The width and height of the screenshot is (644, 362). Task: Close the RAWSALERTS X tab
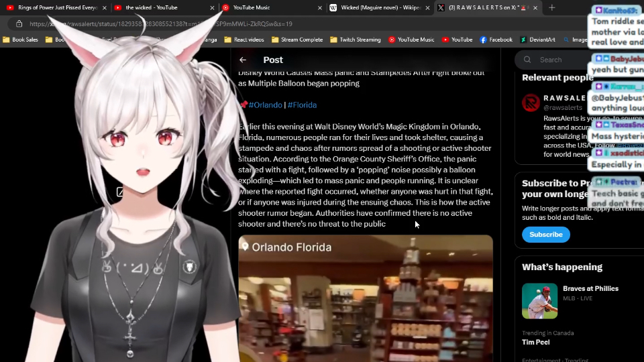[535, 8]
